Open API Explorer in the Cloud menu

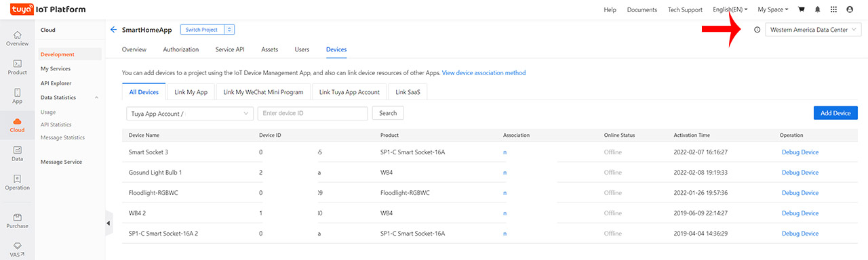coord(56,83)
